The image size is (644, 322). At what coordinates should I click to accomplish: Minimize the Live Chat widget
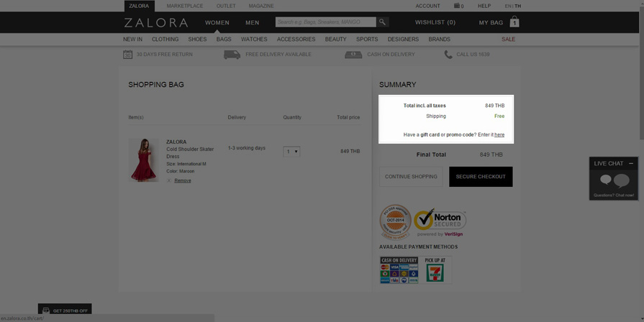point(631,163)
